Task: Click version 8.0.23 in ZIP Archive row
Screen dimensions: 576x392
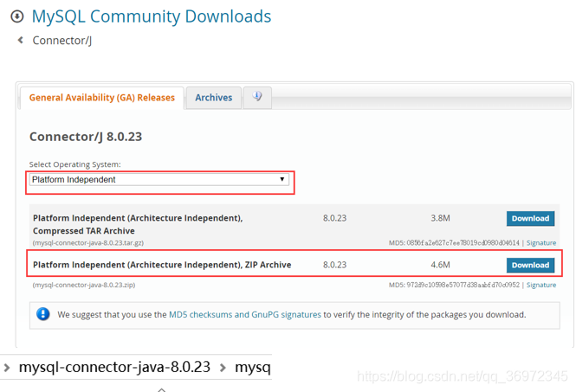Action: pyautogui.click(x=334, y=265)
